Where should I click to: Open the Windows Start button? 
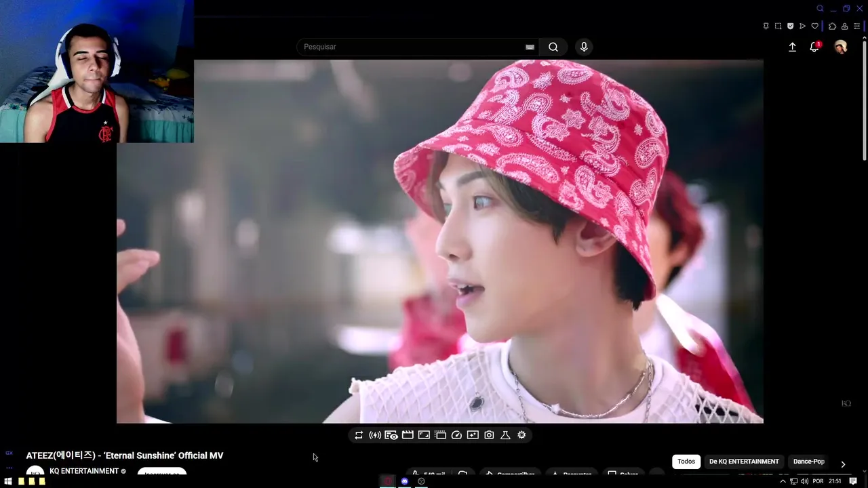tap(8, 481)
